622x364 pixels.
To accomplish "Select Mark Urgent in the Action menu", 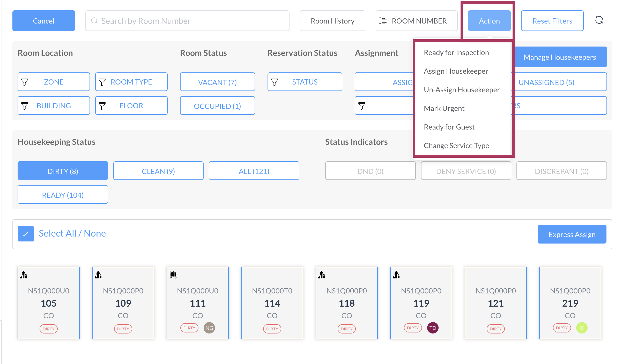I will pos(444,108).
